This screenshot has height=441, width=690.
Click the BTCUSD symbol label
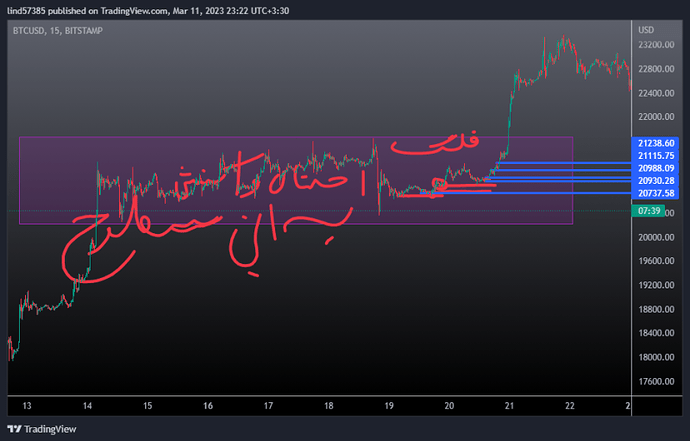(x=32, y=31)
